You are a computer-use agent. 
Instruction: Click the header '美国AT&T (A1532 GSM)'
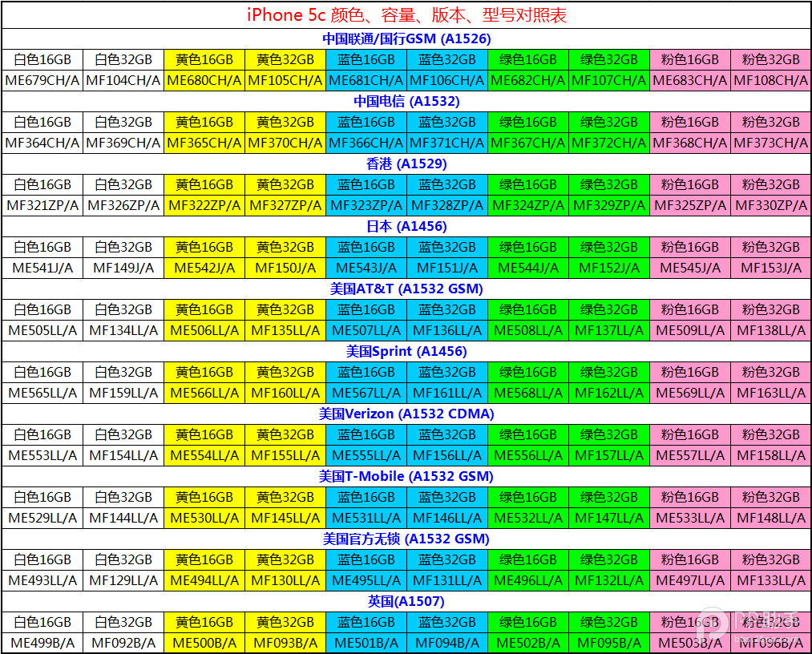406,289
